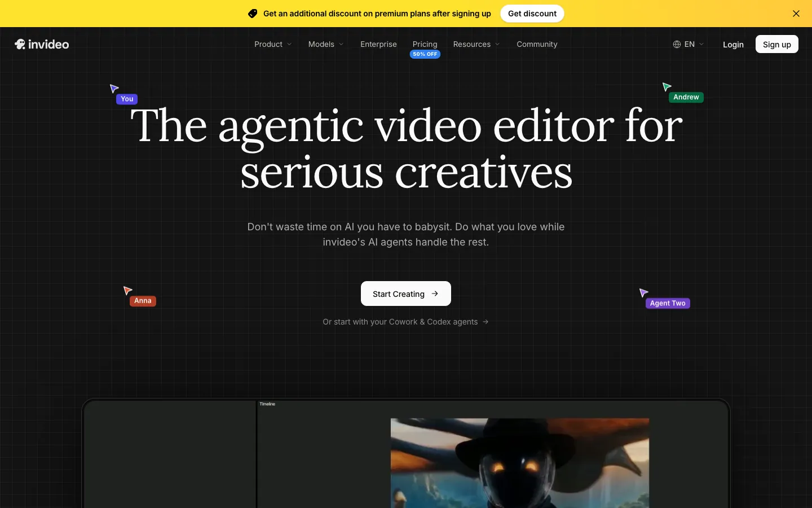812x508 pixels.
Task: Click the 50% OFF badge
Action: pos(425,54)
